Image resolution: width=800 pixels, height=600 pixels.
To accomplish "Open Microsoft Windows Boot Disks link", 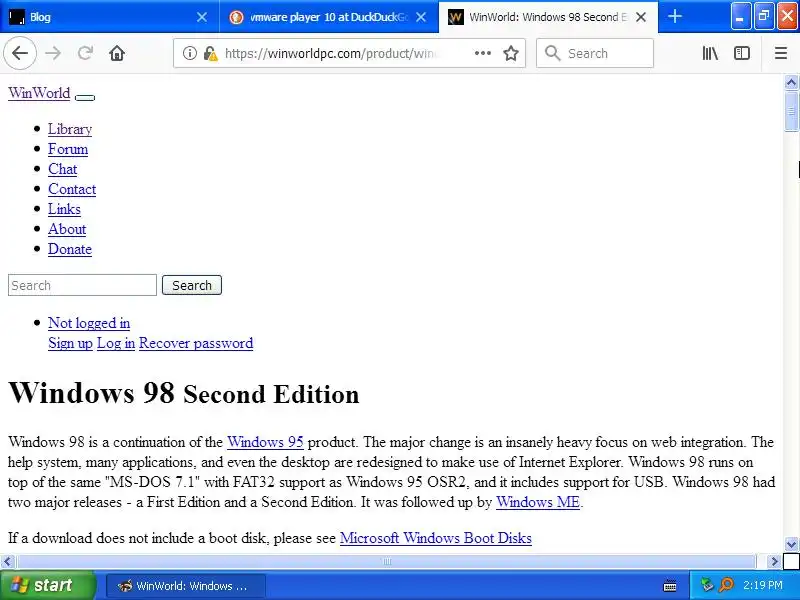I will [436, 538].
